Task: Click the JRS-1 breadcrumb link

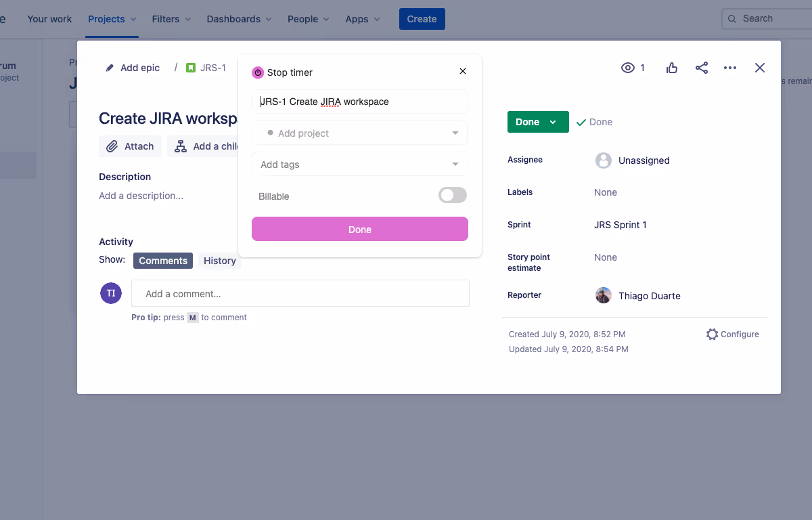Action: click(213, 68)
